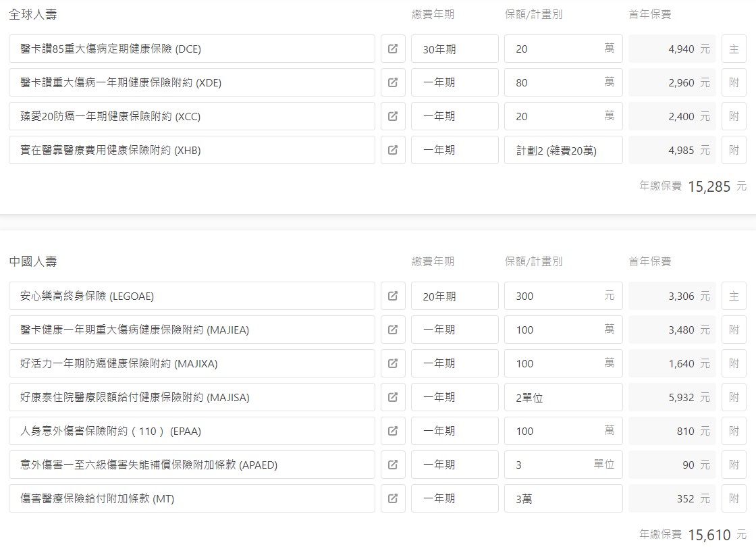This screenshot has height=547, width=756.
Task: Open the 計劃2 (雜費20萬) plan selector for XHB
Action: [564, 150]
